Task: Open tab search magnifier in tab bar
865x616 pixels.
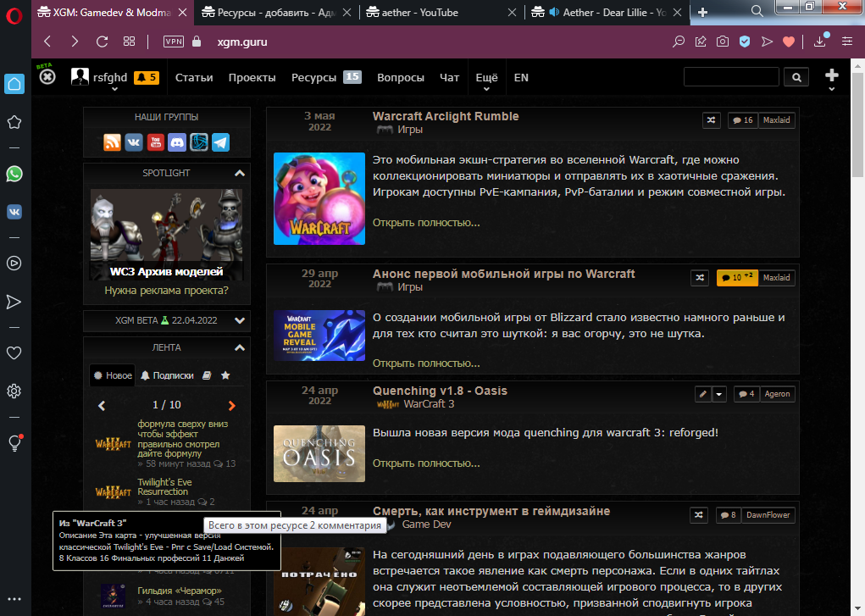Action: (757, 11)
